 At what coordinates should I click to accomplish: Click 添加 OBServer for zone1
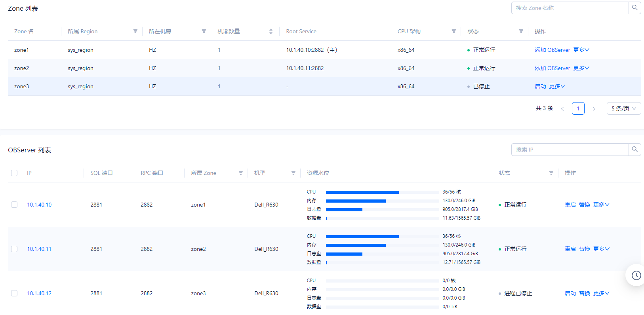click(553, 50)
